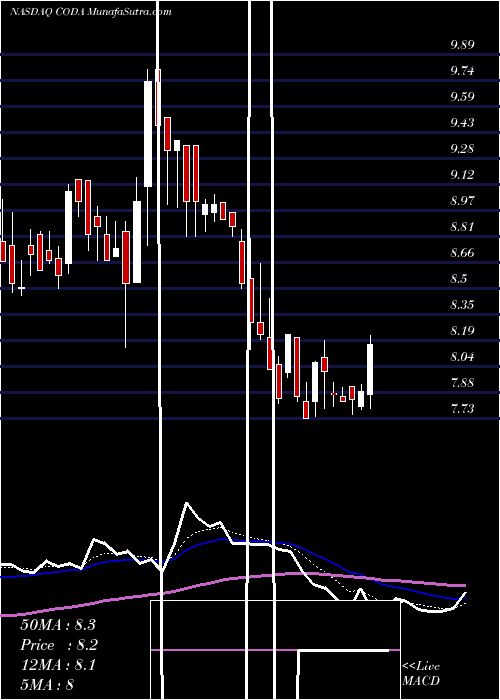Click the 12MA : 8.1 legend text
The height and width of the screenshot is (700, 500).
58,665
